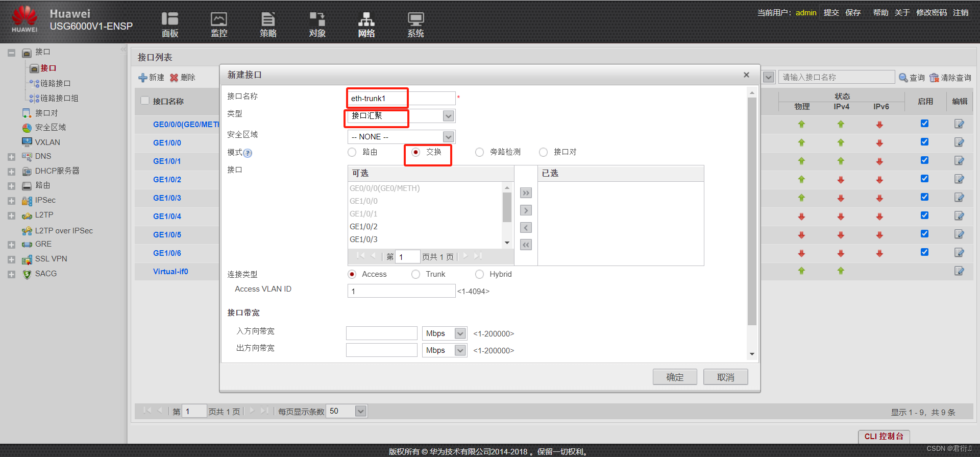Open the 类型 dropdown
The height and width of the screenshot is (457, 980).
pos(448,116)
